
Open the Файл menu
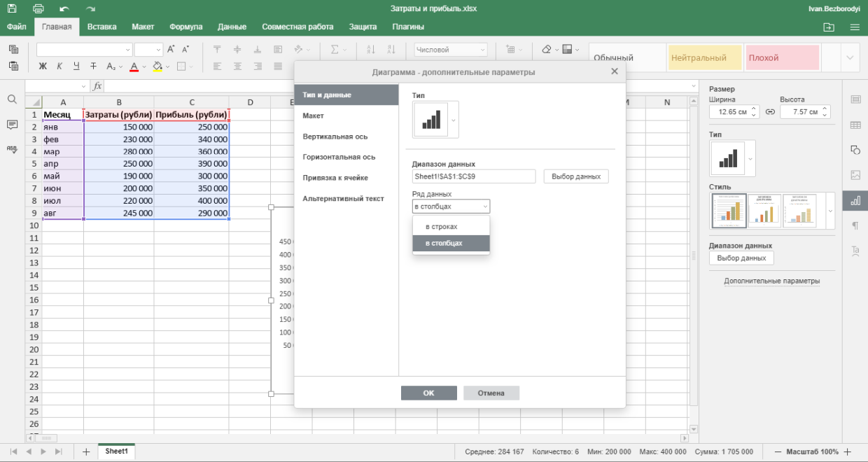pyautogui.click(x=17, y=27)
